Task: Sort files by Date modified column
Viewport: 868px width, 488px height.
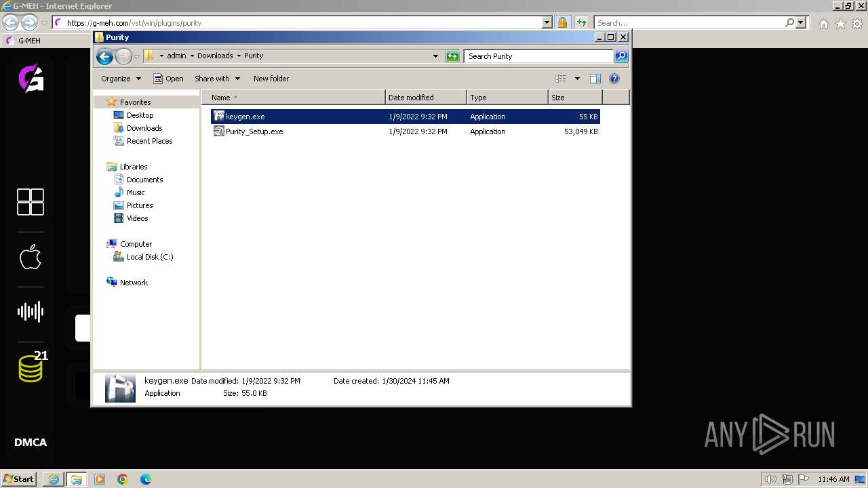Action: [426, 98]
